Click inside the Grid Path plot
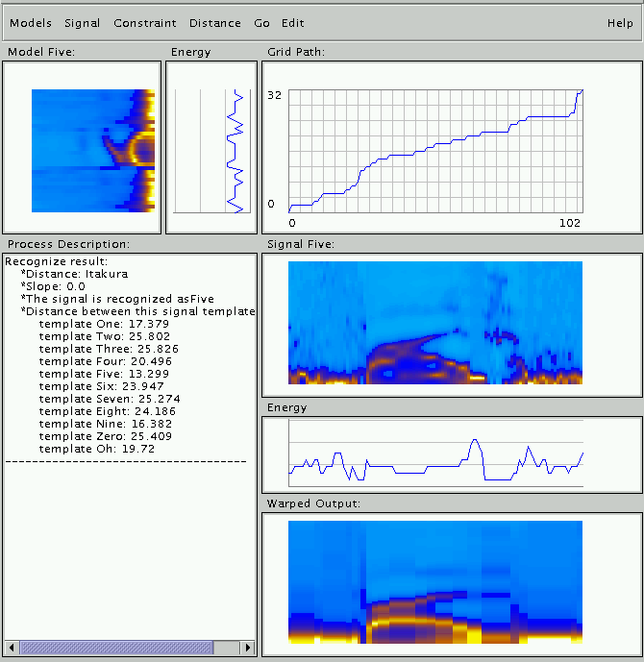644x662 pixels. click(435, 150)
